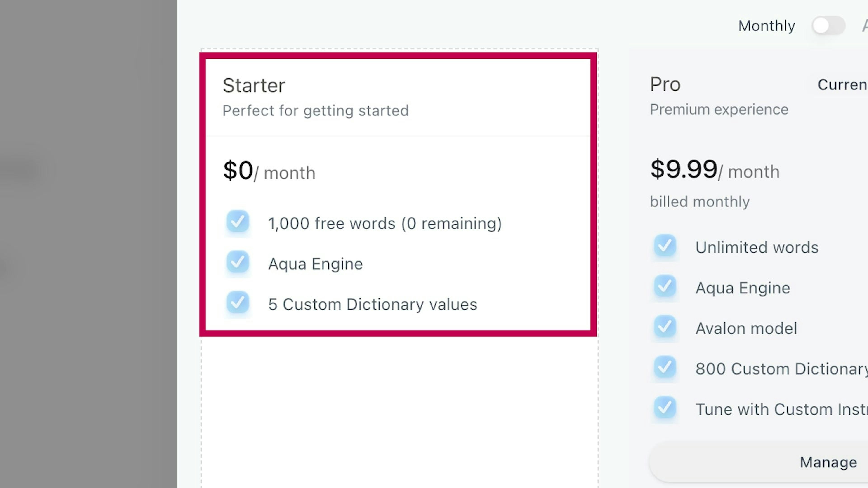
Task: Click Starter plan's Aqua Engine checkmark icon
Action: [x=238, y=262]
